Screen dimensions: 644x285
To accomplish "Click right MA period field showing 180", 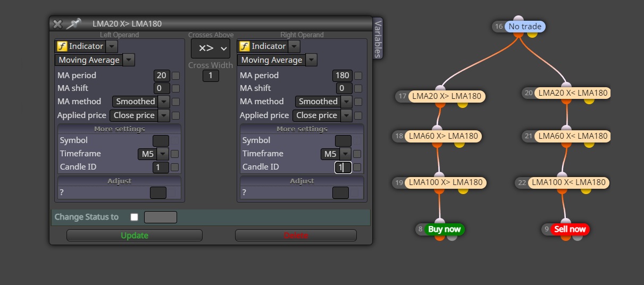I will [342, 76].
